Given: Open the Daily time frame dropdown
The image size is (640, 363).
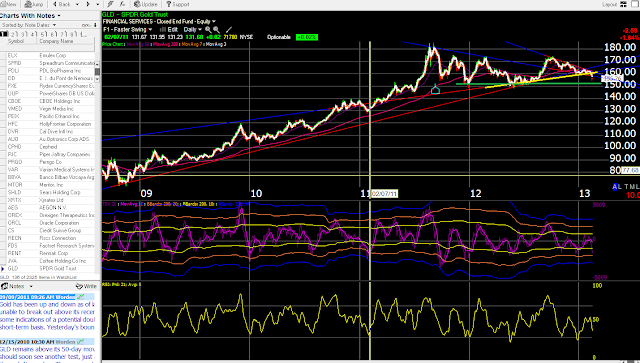Looking at the screenshot, I should (x=193, y=30).
